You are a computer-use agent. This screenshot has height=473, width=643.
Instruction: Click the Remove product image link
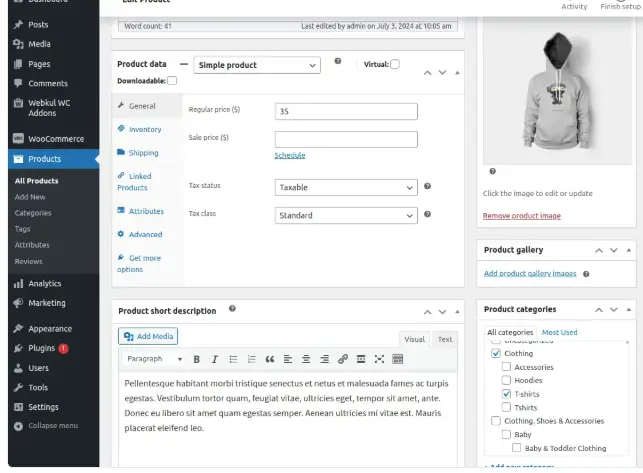(521, 216)
